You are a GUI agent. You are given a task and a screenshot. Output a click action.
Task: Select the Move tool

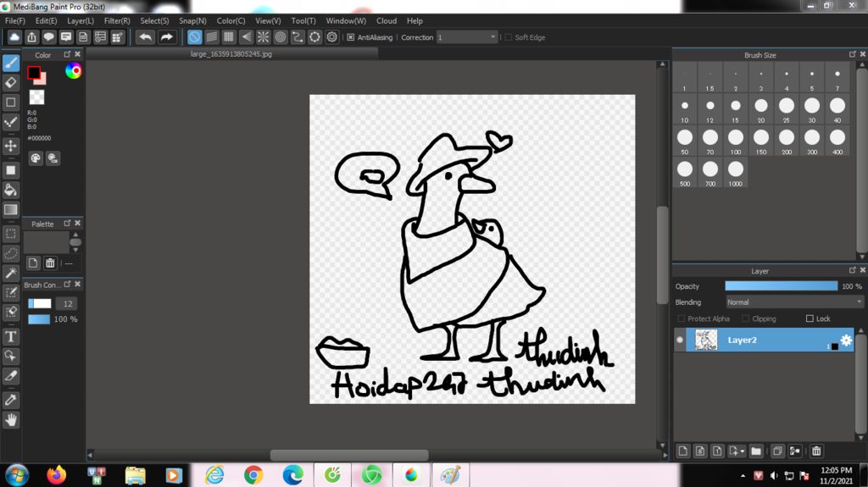pos(10,146)
